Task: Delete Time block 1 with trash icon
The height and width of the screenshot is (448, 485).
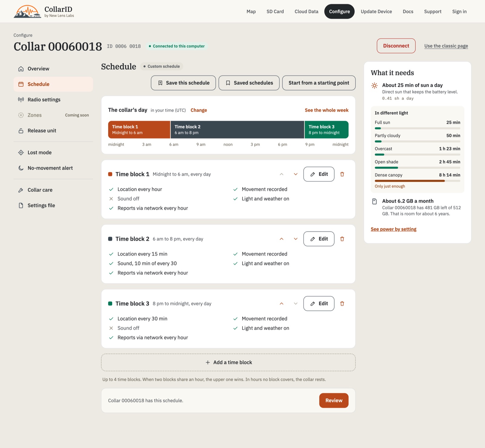Action: (x=342, y=174)
